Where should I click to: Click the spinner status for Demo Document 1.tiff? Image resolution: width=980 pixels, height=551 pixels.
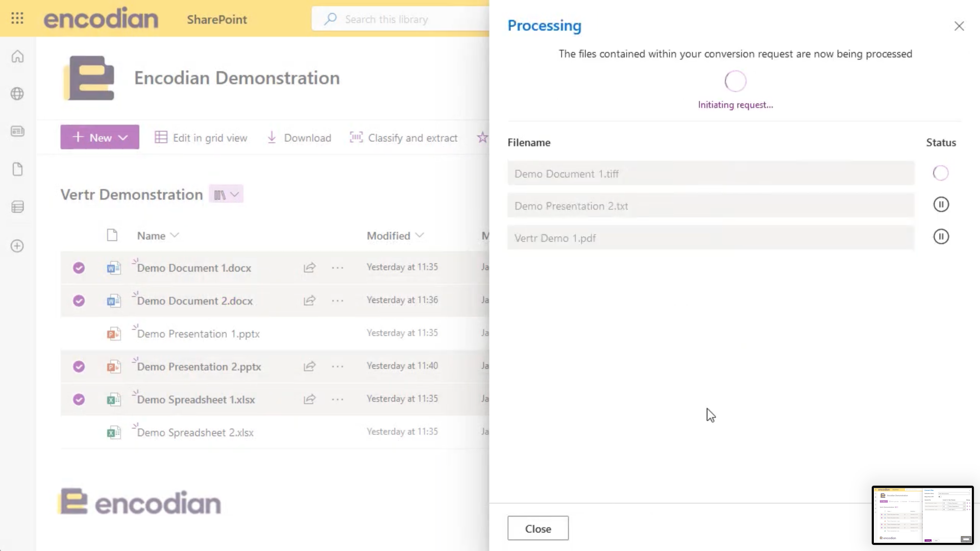click(941, 173)
